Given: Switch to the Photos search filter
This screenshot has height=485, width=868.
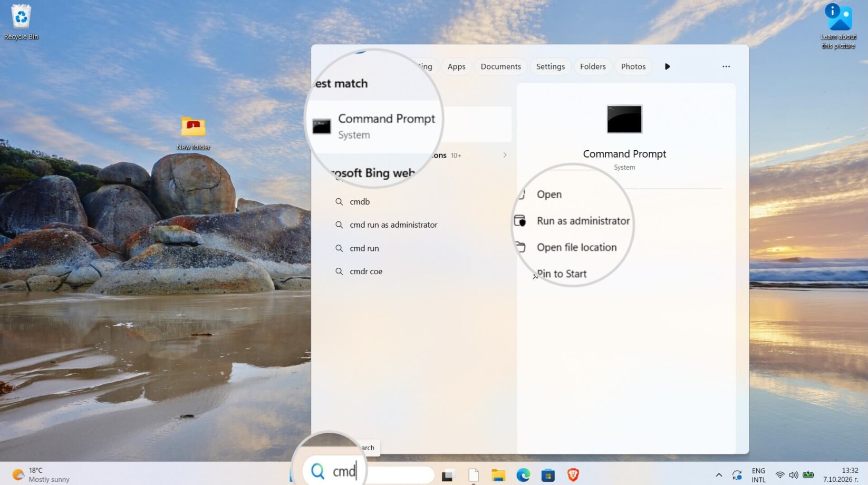Looking at the screenshot, I should coord(633,66).
